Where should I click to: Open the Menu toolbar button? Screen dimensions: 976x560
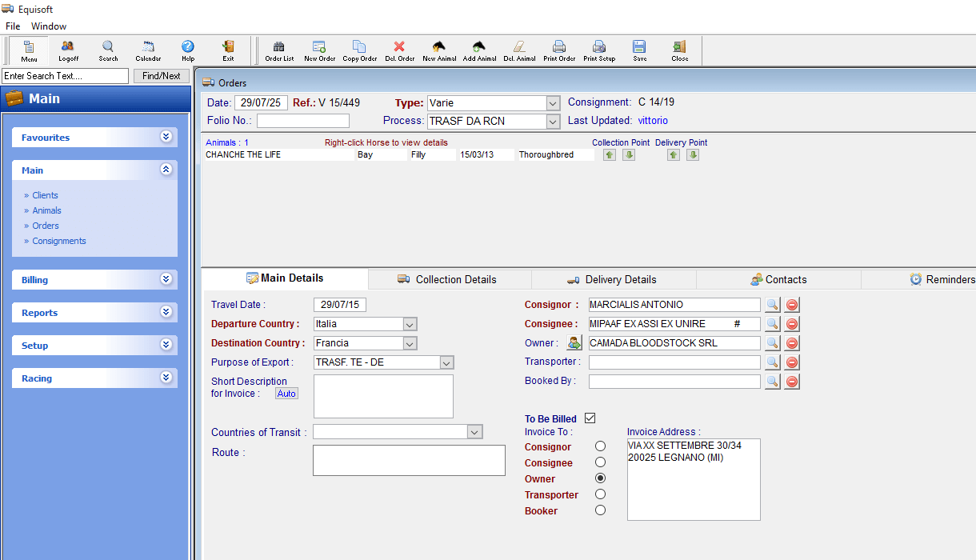(29, 50)
